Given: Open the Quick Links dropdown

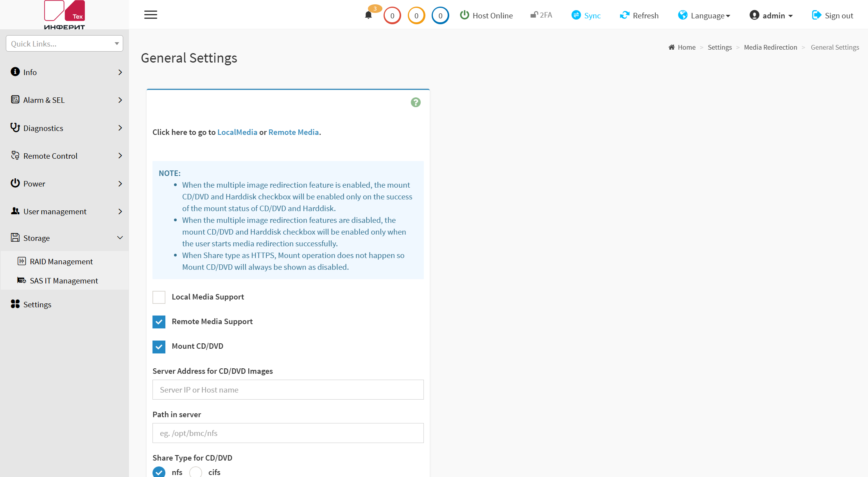Looking at the screenshot, I should tap(65, 43).
